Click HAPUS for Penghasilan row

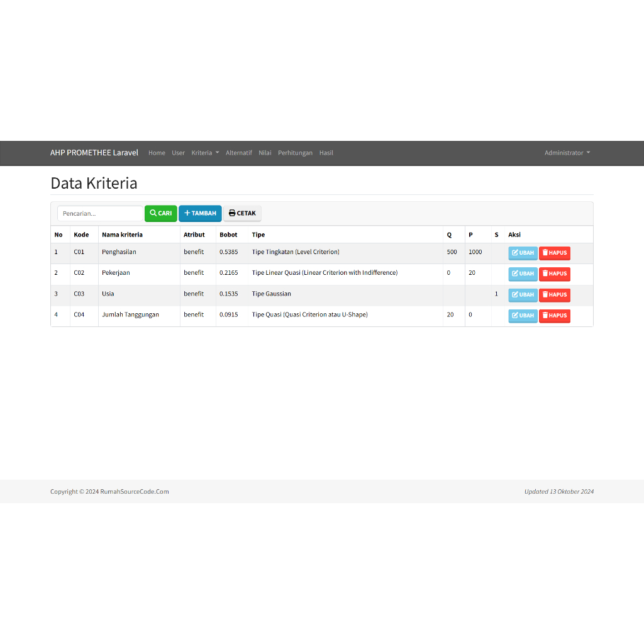555,253
